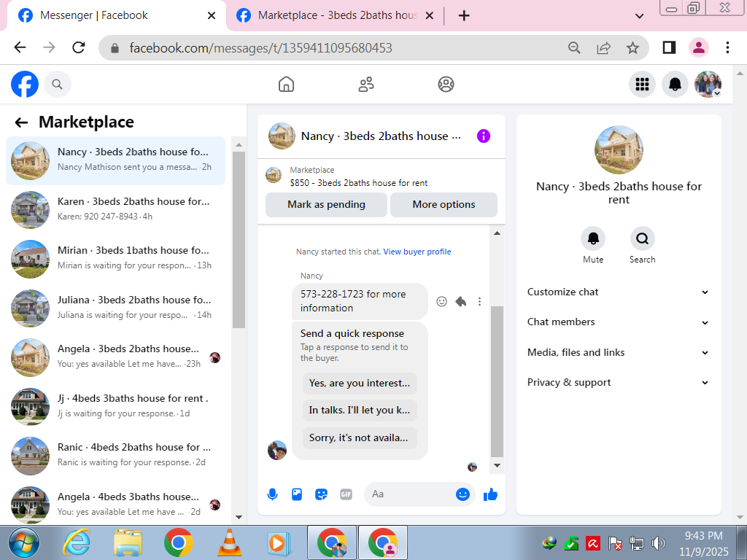Viewport: 747px width, 560px height.
Task: Open the GIF picker
Action: [346, 494]
